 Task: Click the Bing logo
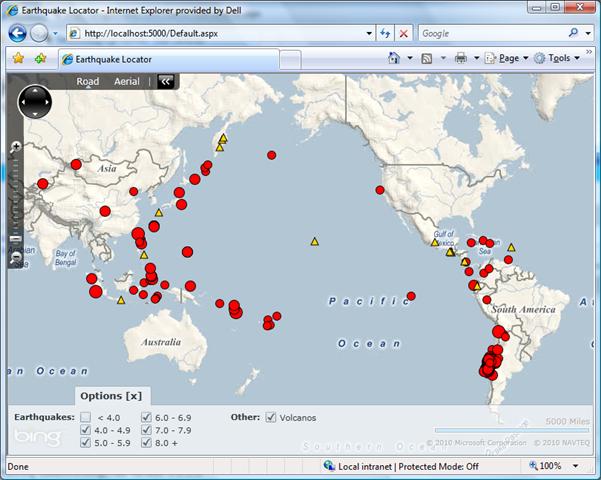(37, 437)
